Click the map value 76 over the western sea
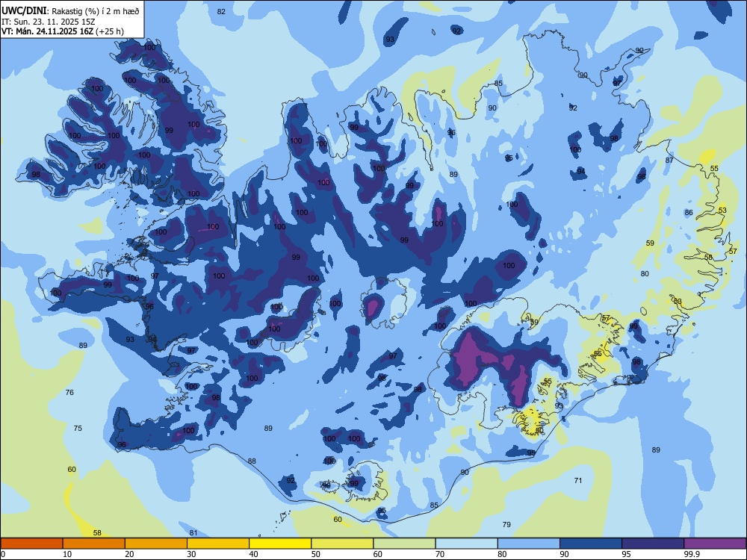This screenshot has width=747, height=560. pos(69,393)
